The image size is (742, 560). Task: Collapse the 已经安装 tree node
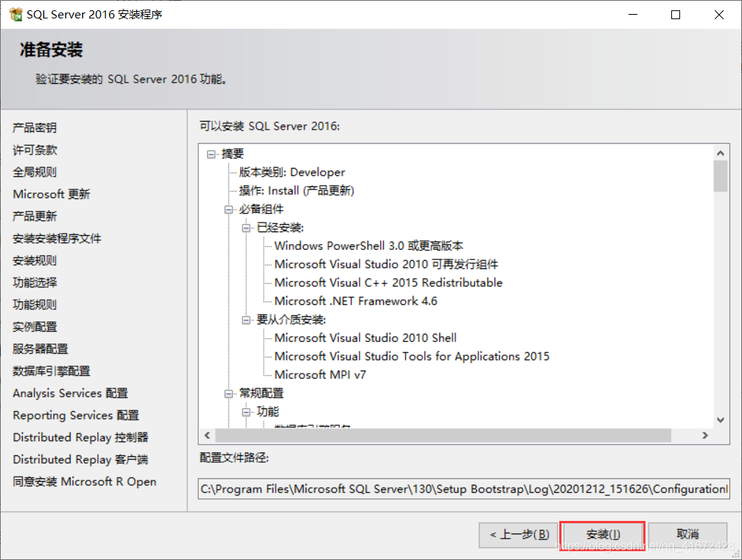pyautogui.click(x=246, y=228)
